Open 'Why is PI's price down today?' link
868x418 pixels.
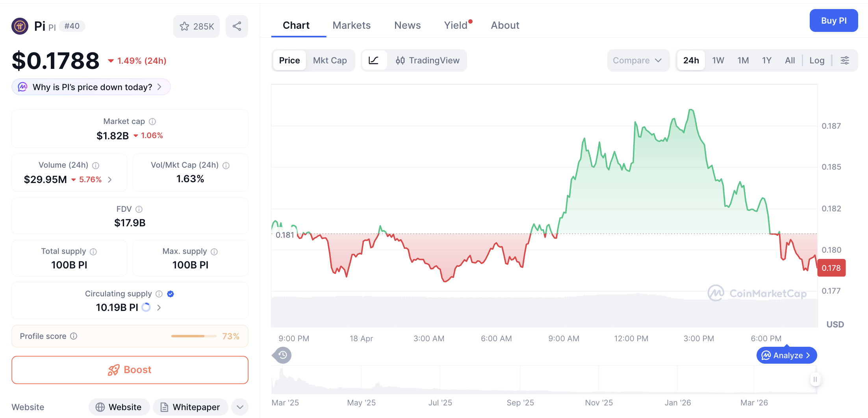pos(91,87)
